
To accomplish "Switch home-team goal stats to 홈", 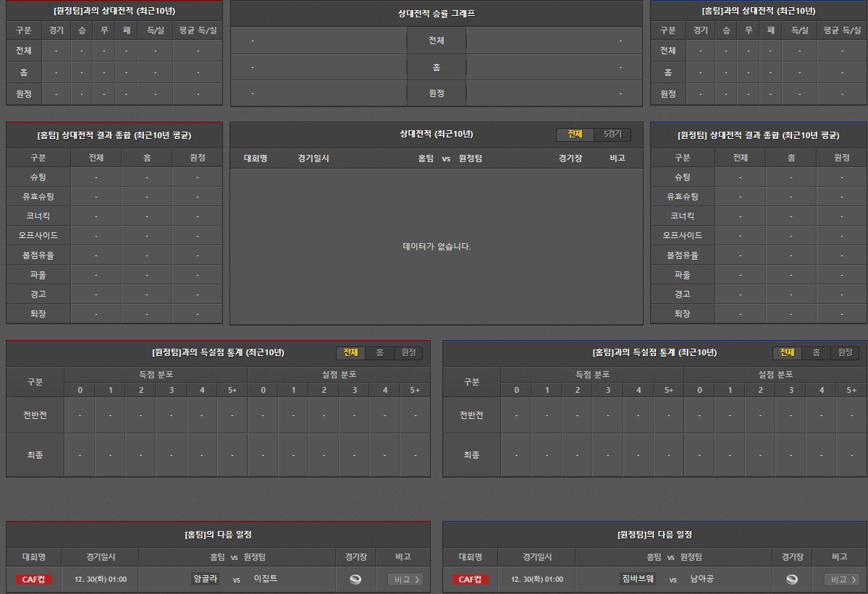I will coord(816,352).
